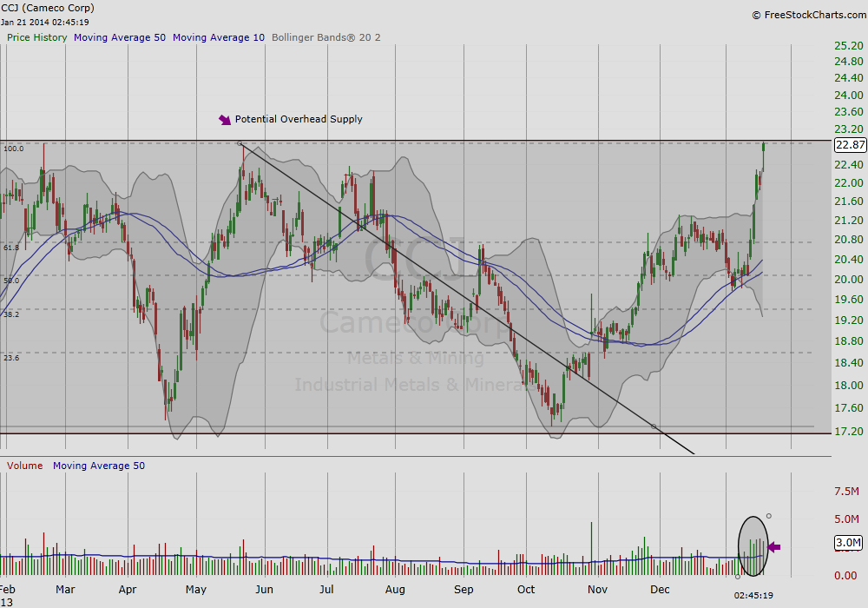Click the 5.0M volume axis label
The width and height of the screenshot is (868, 608).
point(846,519)
